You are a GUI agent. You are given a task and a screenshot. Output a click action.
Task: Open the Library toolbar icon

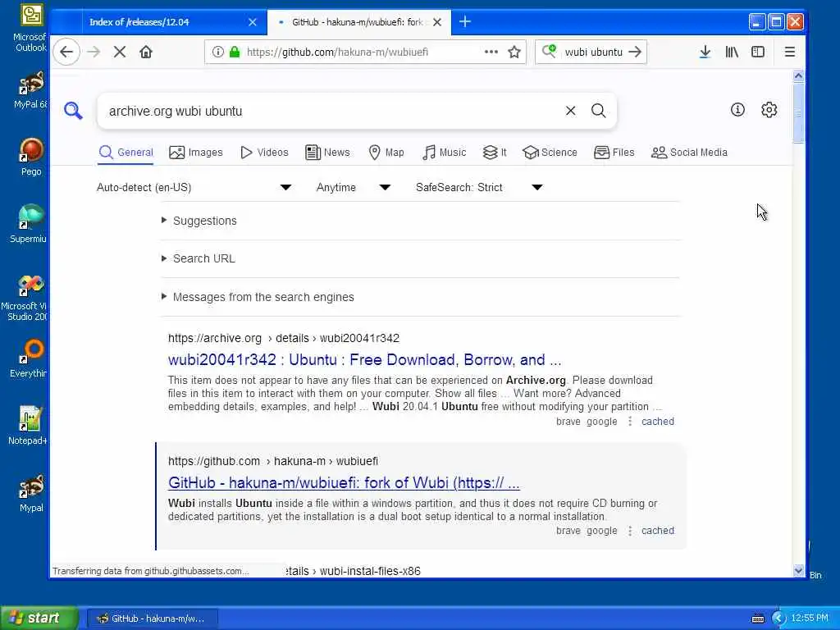tap(732, 52)
